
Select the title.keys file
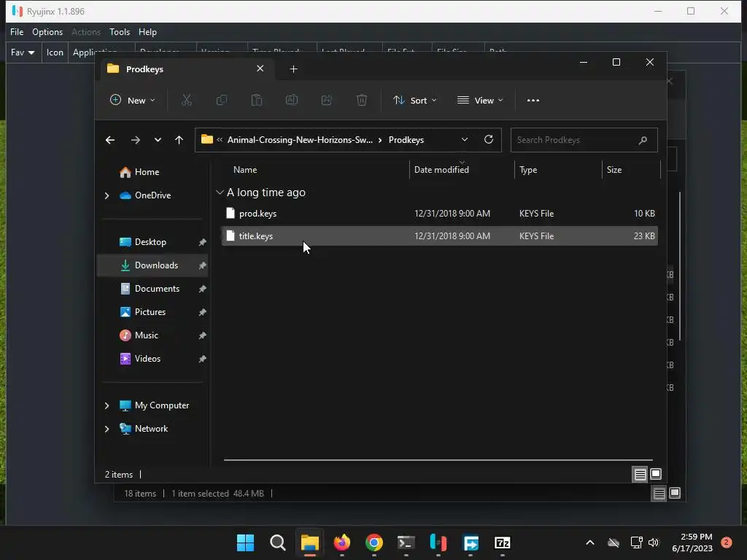[x=439, y=236]
